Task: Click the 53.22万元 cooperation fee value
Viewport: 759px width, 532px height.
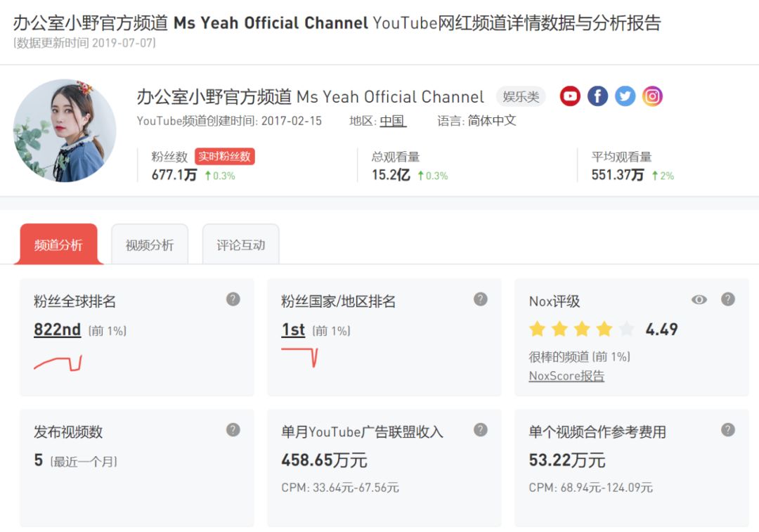Action: coord(567,460)
